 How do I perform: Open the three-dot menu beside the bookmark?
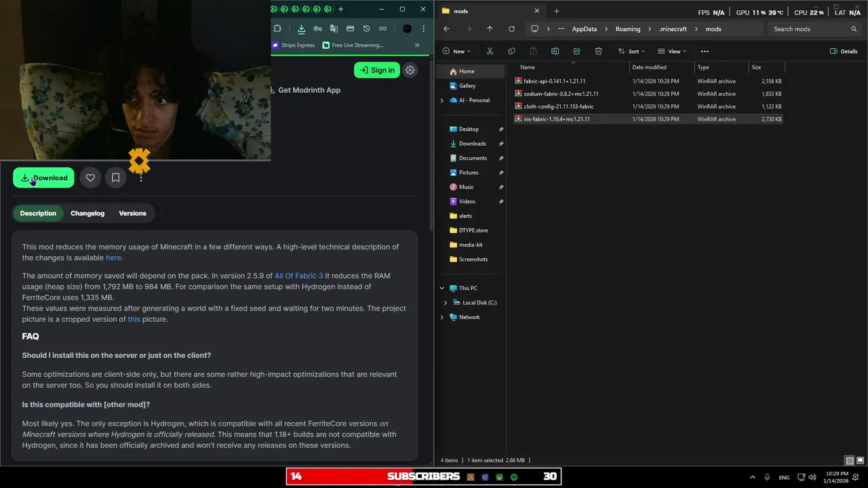point(140,178)
